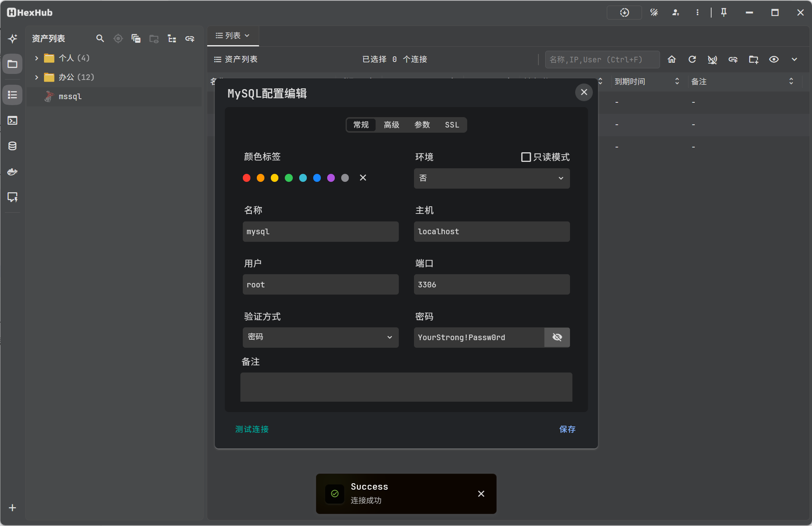Switch to the 参数 tab
Screen dimensions: 812x526
(422, 125)
